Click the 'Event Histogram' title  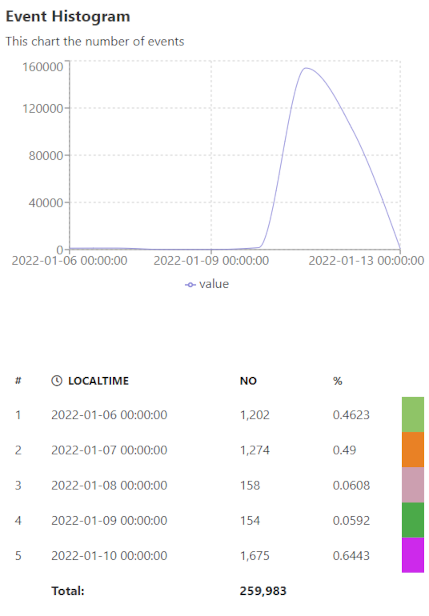click(68, 16)
